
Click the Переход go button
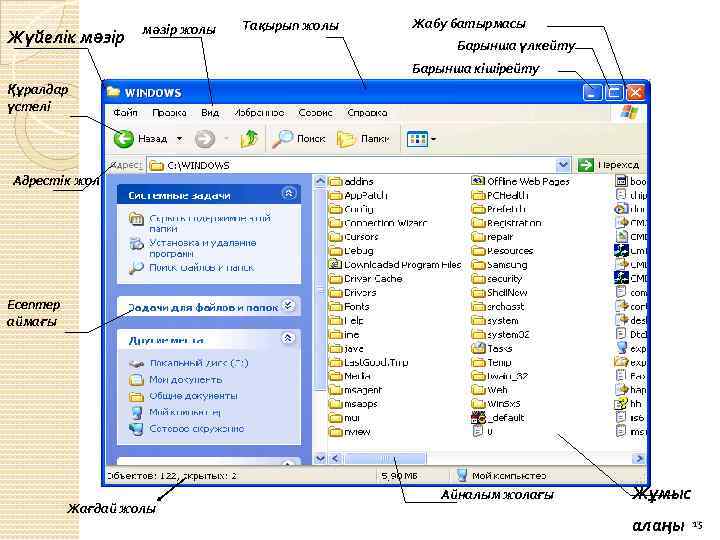point(609,165)
